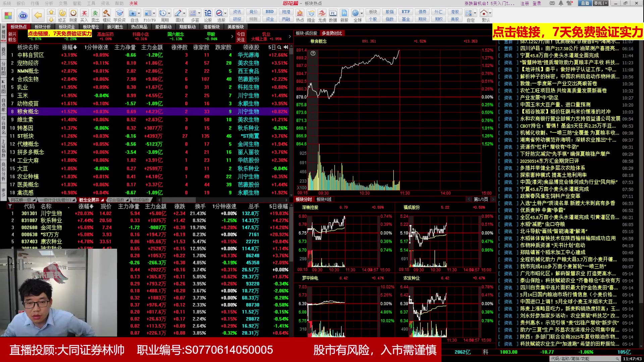
Task: Open the 买入 buy icon
Action: pos(84,14)
